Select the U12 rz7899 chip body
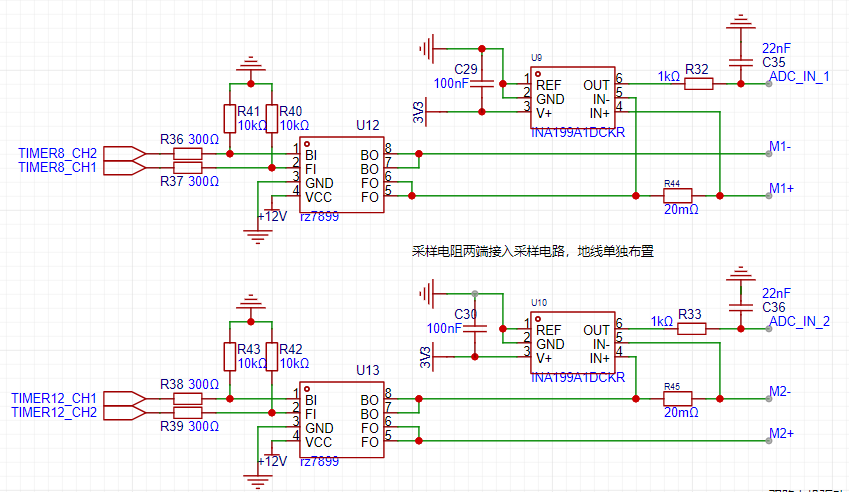Image resolution: width=849 pixels, height=492 pixels. tap(342, 174)
